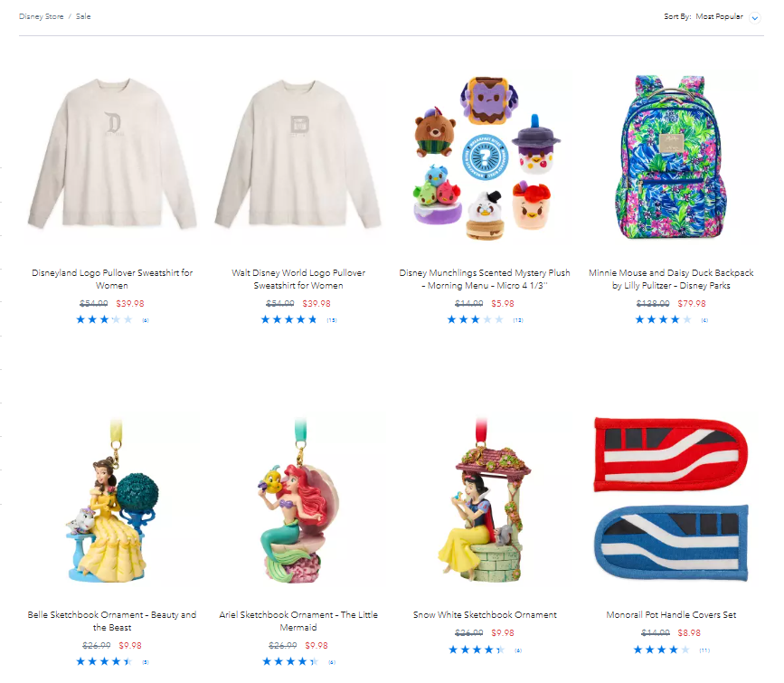Click review count beside Belle ornament stars
This screenshot has width=784, height=683.
pyautogui.click(x=146, y=662)
